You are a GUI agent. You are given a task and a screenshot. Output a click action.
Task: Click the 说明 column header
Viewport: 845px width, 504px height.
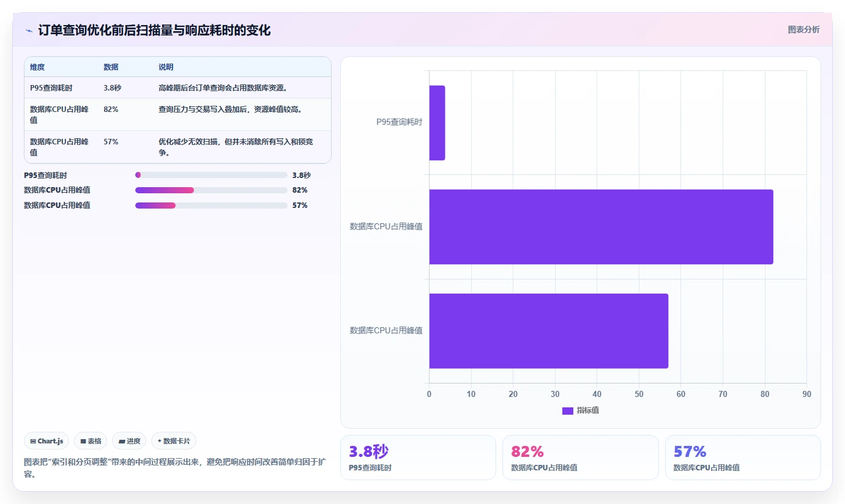[x=166, y=67]
